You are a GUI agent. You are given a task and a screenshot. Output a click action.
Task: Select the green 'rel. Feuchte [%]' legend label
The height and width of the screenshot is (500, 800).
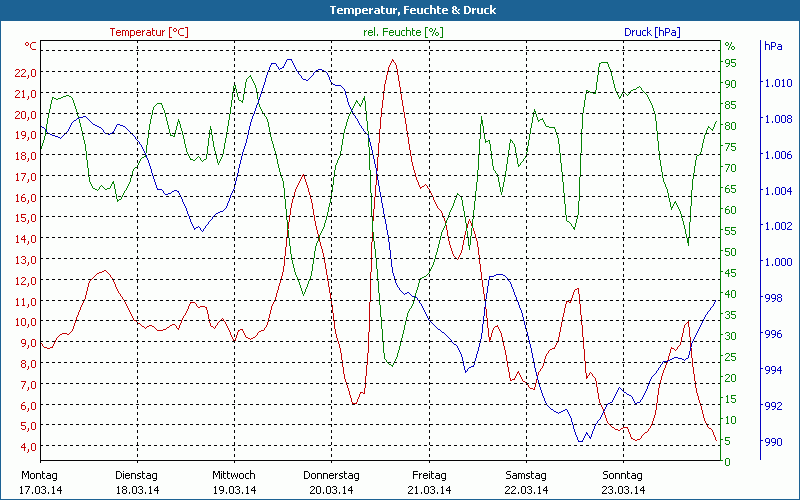click(403, 32)
